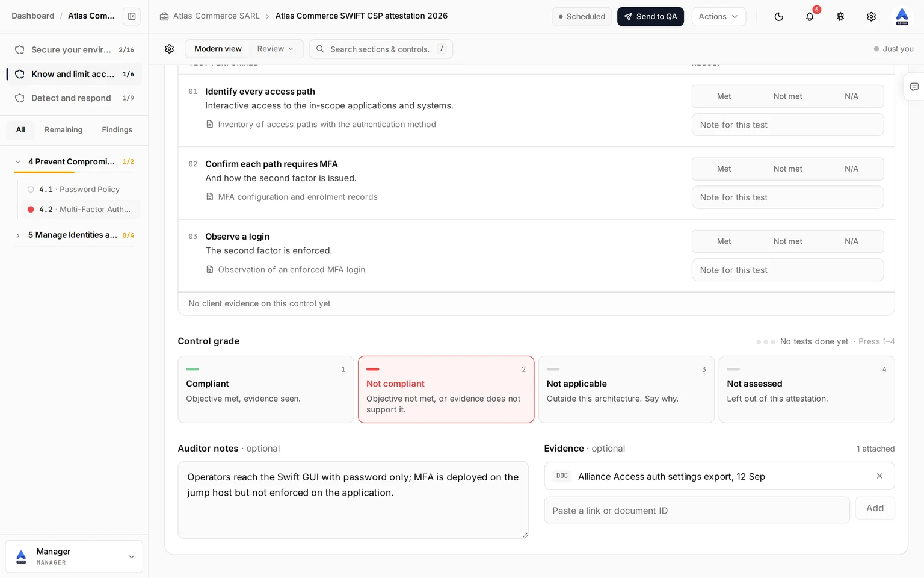Open the assistant robot icon
Image resolution: width=924 pixels, height=578 pixels.
pos(840,17)
